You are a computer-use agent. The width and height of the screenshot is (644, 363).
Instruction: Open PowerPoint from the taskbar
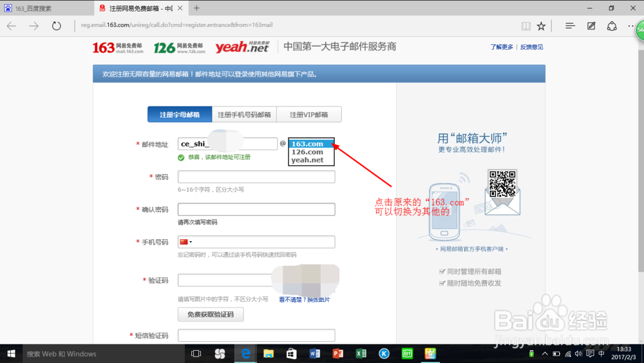click(x=337, y=353)
